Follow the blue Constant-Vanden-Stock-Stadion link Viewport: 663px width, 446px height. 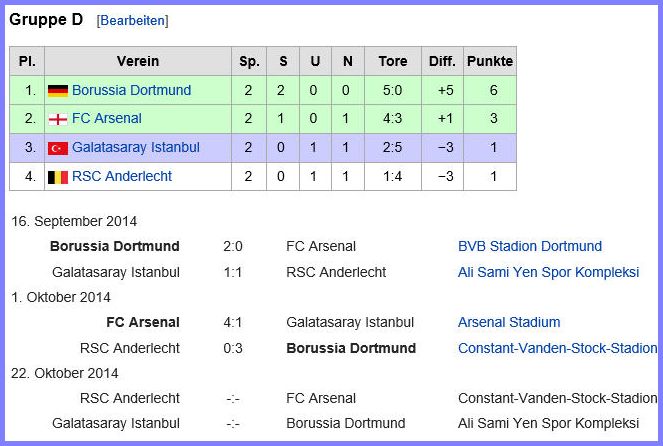557,348
